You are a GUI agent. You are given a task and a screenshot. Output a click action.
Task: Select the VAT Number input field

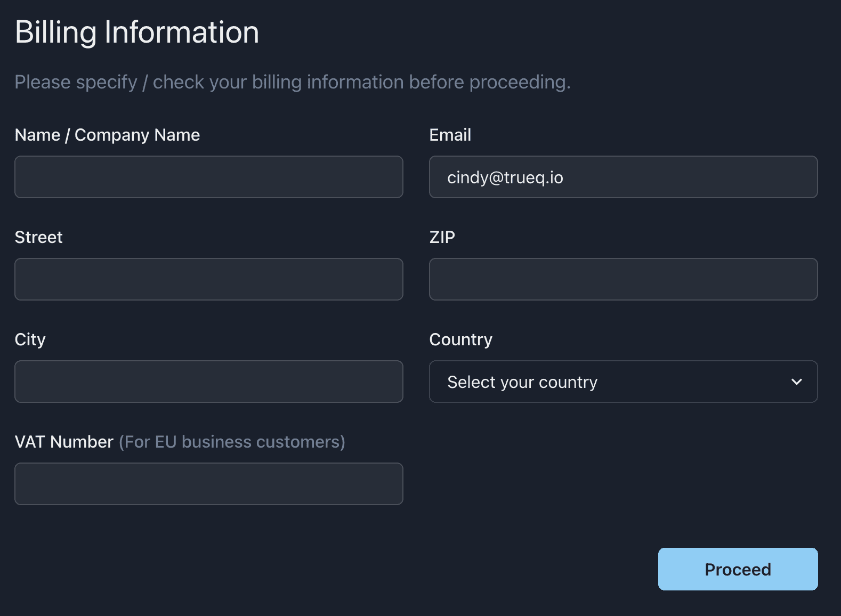(x=209, y=484)
